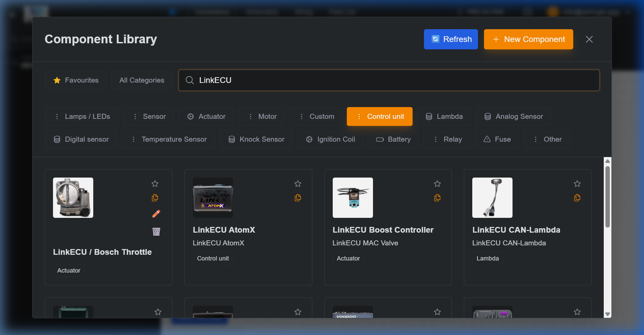The height and width of the screenshot is (335, 644).
Task: Filter by Custom category
Action: pos(316,116)
